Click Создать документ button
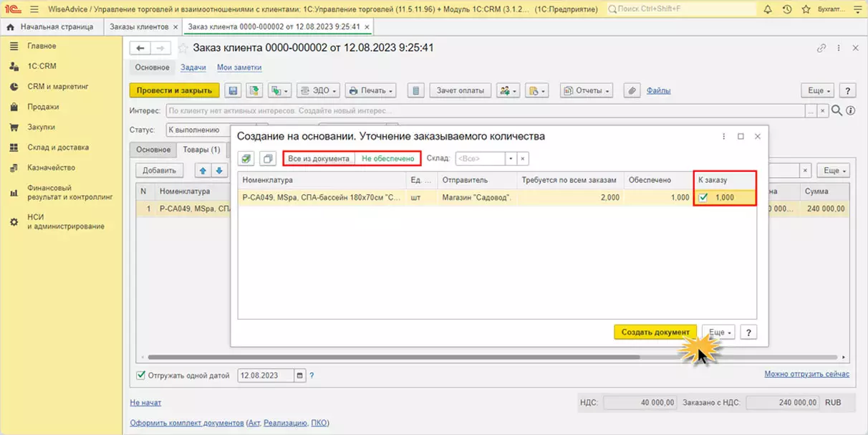This screenshot has height=435, width=868. [655, 333]
